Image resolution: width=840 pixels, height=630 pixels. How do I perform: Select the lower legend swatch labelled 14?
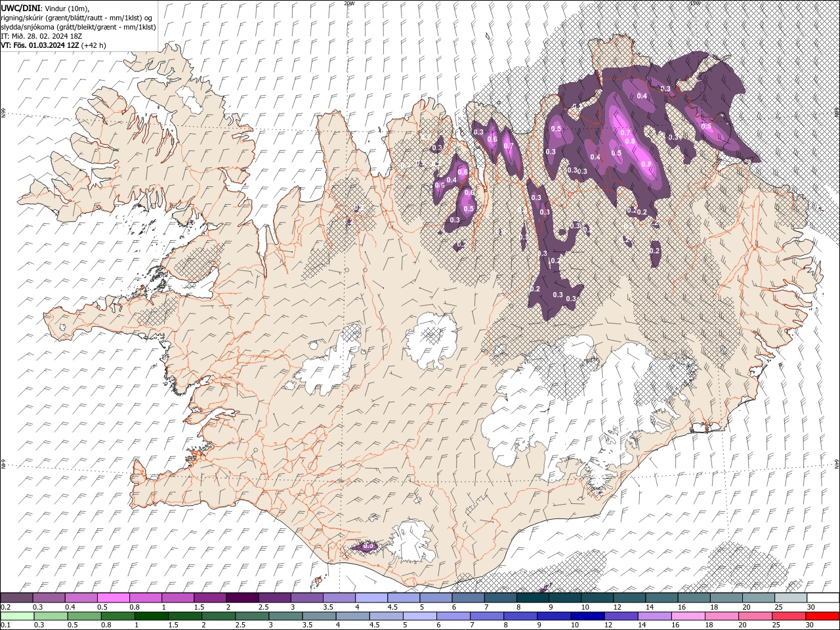pos(654,616)
